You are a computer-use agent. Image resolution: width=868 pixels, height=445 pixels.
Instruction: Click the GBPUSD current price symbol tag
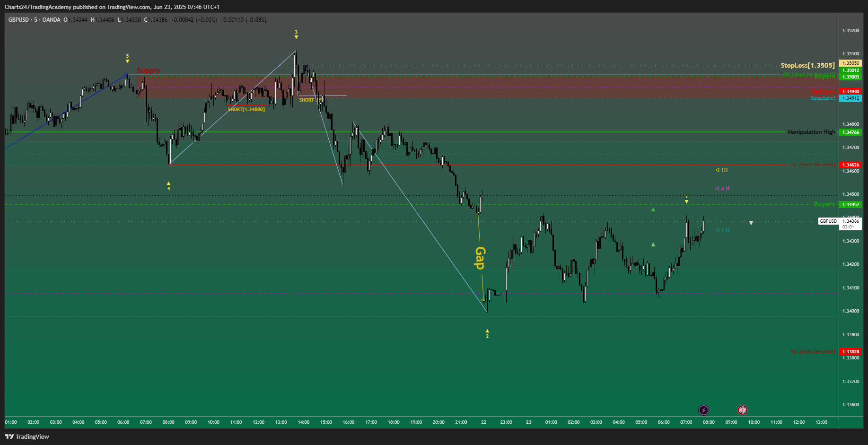828,221
